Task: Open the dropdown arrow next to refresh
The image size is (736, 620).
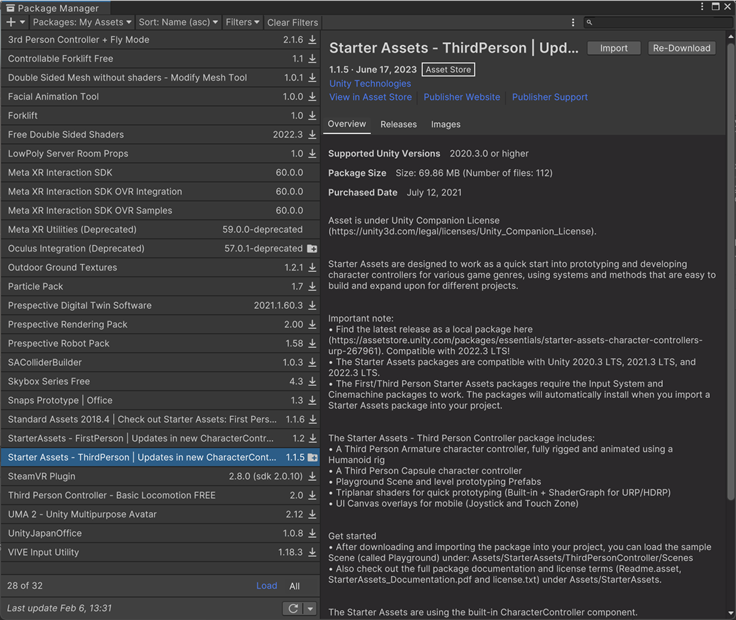Action: click(310, 608)
